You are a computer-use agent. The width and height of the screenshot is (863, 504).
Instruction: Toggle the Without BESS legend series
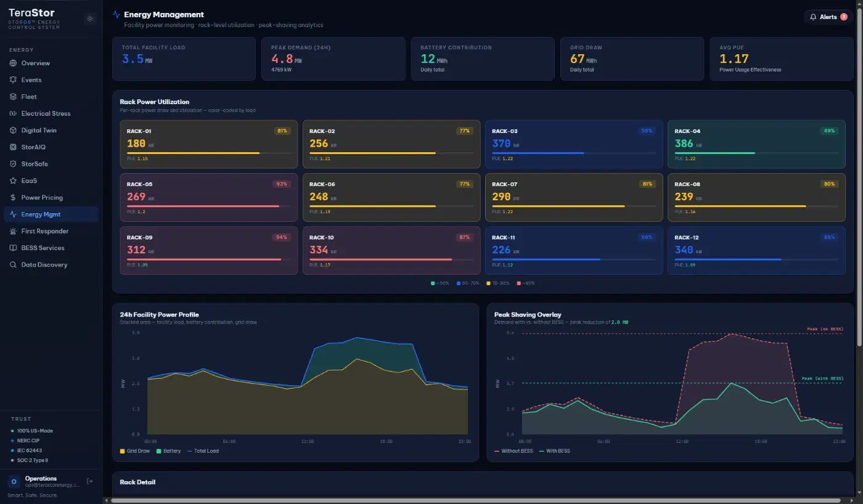pos(513,451)
